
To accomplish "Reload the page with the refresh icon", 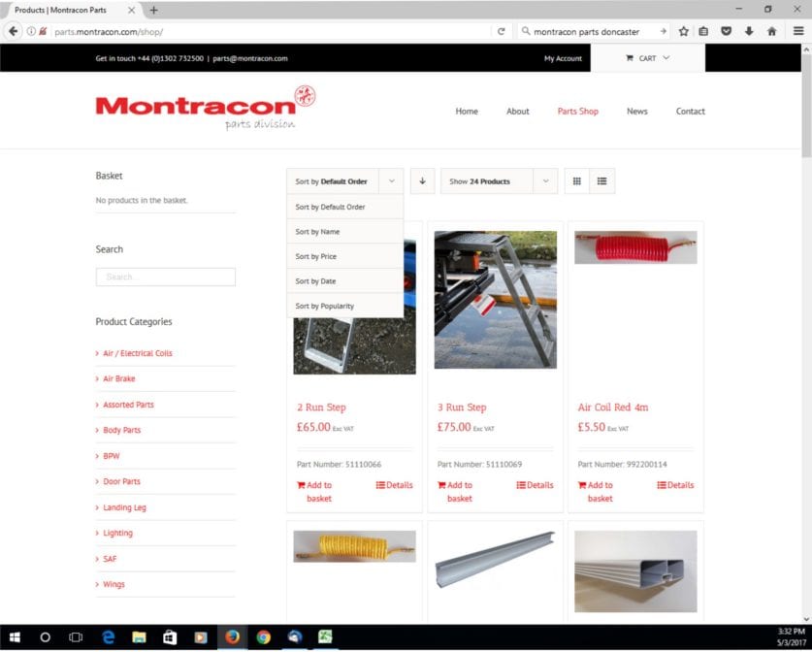I will point(501,32).
